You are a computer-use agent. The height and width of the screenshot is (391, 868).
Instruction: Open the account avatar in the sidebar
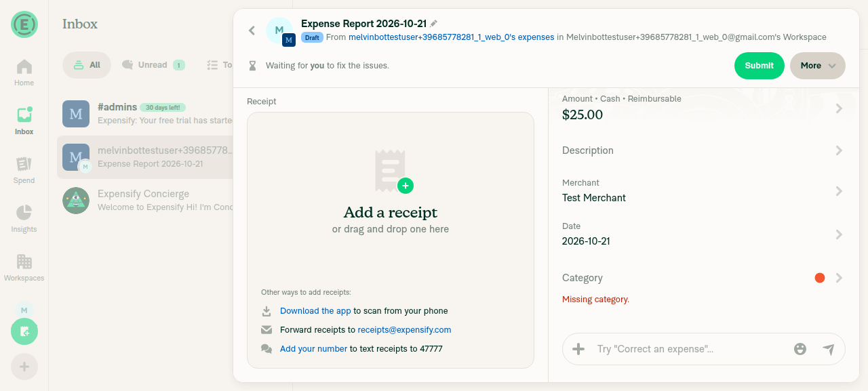point(24,310)
